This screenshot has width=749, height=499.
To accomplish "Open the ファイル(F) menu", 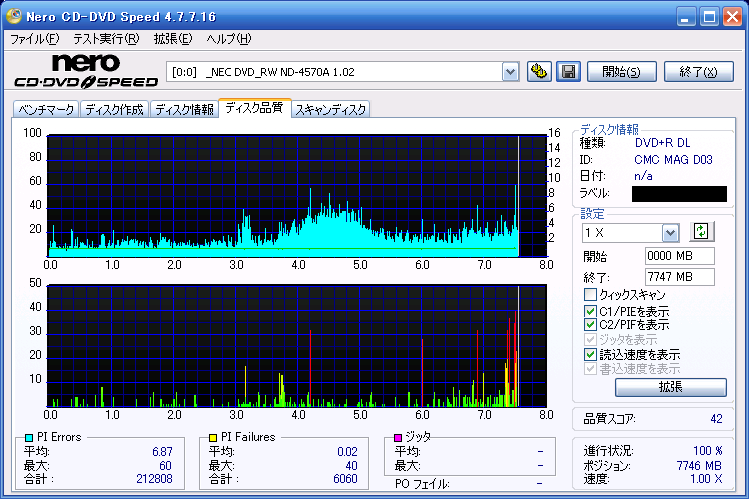I will point(35,39).
